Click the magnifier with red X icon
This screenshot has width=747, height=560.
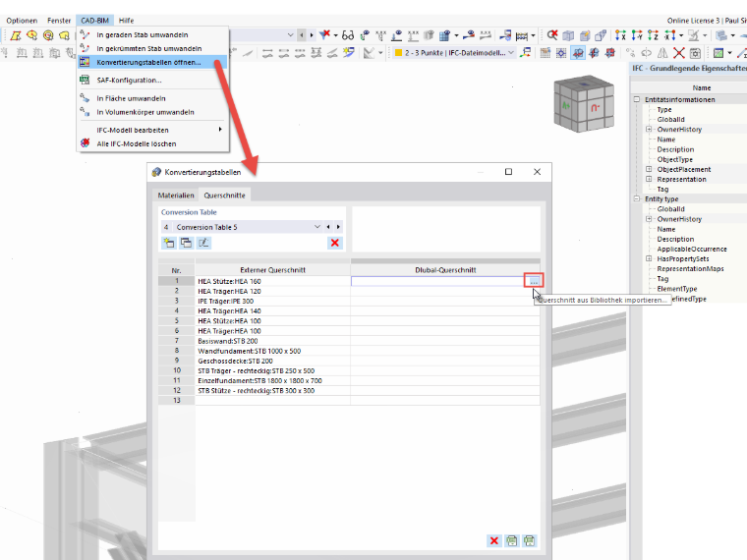coord(552,34)
